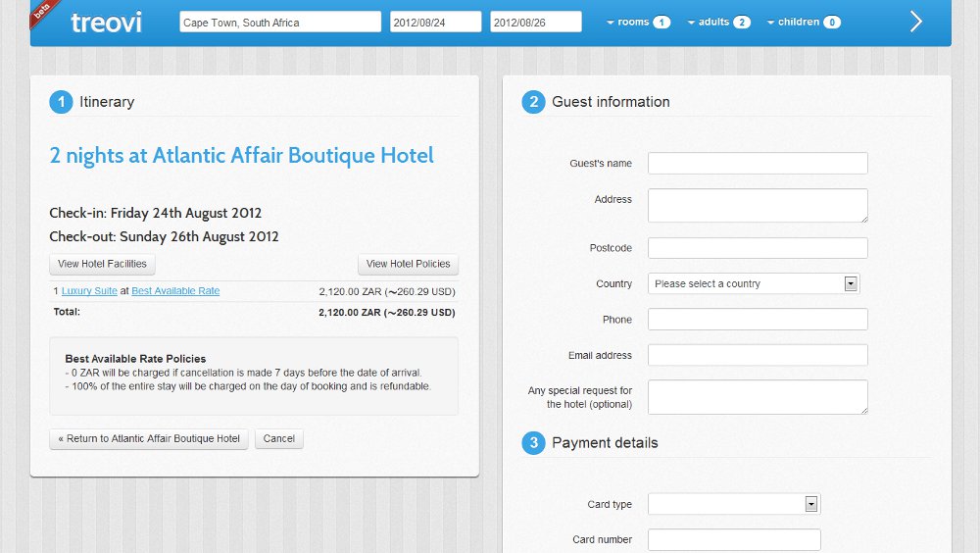980x553 pixels.
Task: Edit the Cape Town destination field
Action: click(x=280, y=22)
